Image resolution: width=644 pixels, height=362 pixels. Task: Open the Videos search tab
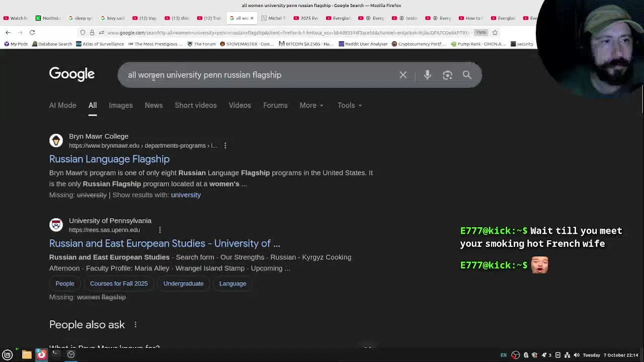[239, 106]
